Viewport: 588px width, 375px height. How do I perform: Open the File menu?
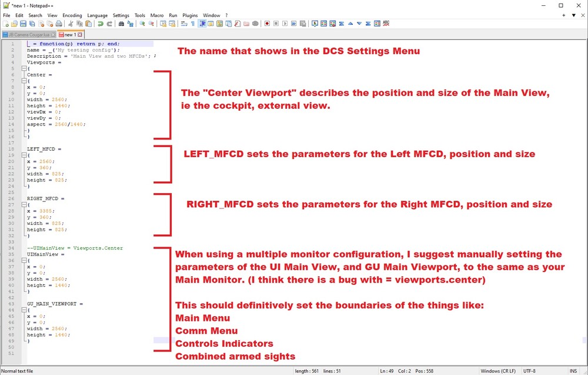6,15
